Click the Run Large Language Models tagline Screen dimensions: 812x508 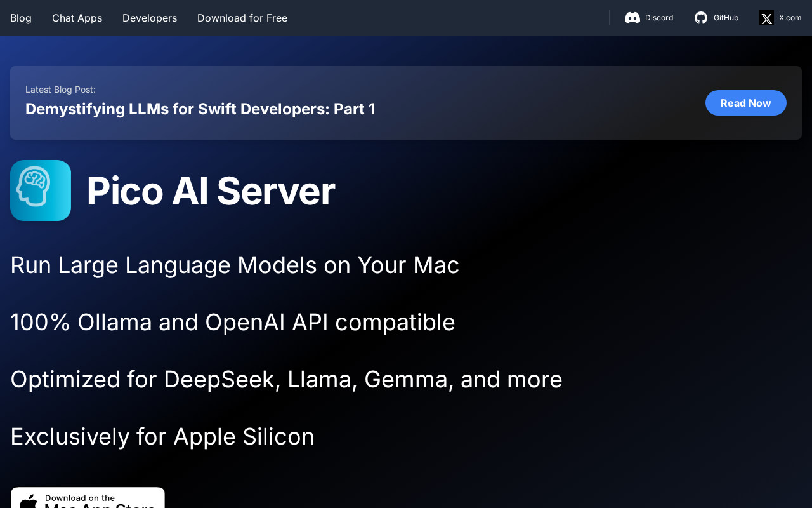[x=235, y=265]
